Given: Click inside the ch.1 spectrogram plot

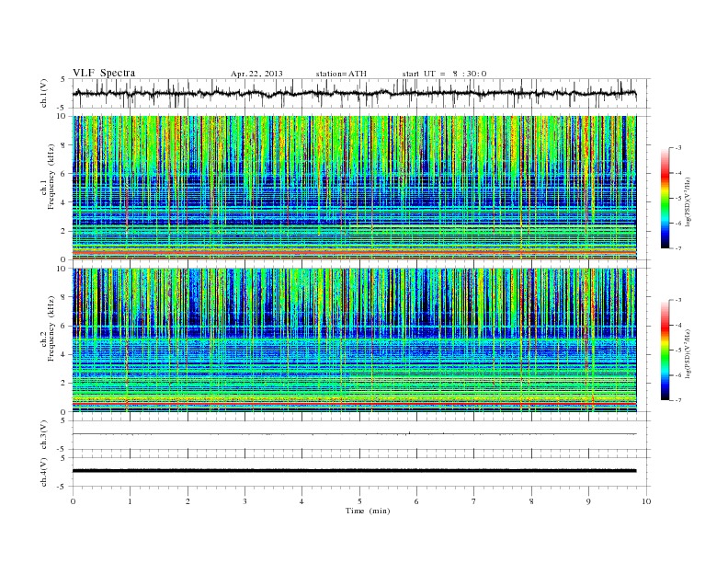Looking at the screenshot, I should pos(354,188).
